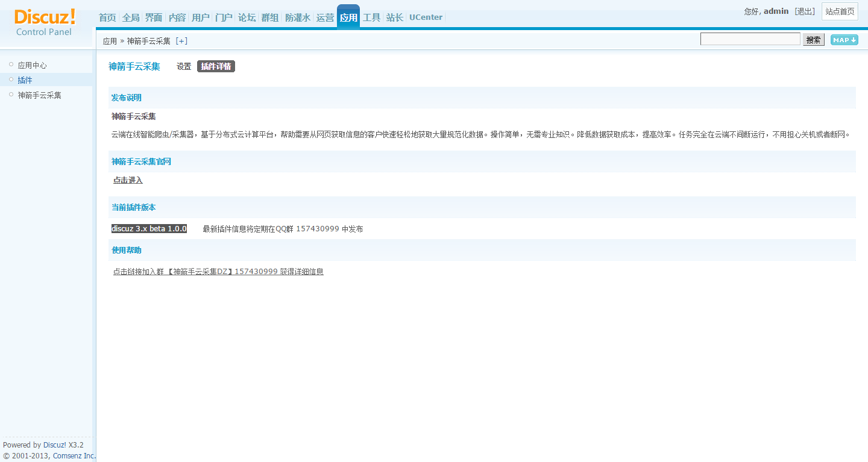Open the 用户 top menu
Viewport: 868px width, 462px height.
(x=200, y=17)
